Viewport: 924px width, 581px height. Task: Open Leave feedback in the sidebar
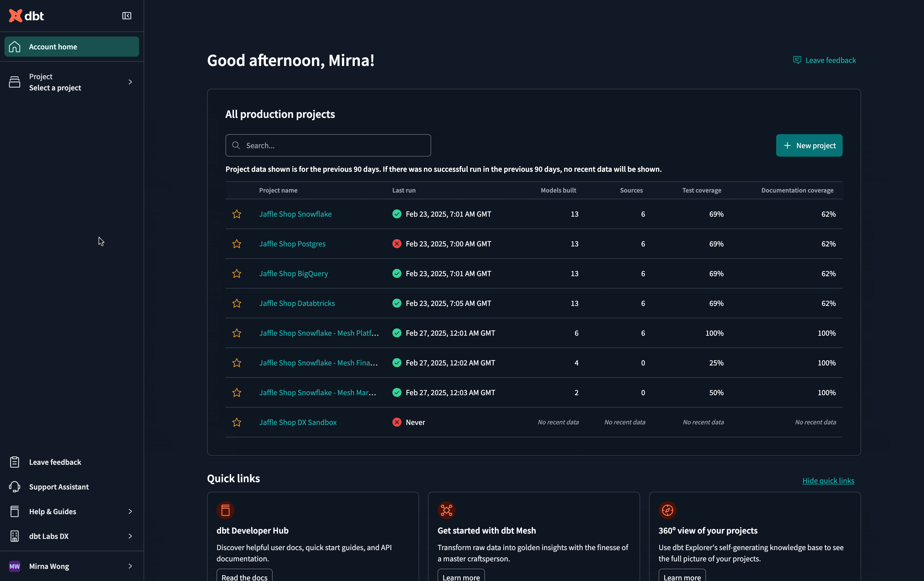pos(55,462)
